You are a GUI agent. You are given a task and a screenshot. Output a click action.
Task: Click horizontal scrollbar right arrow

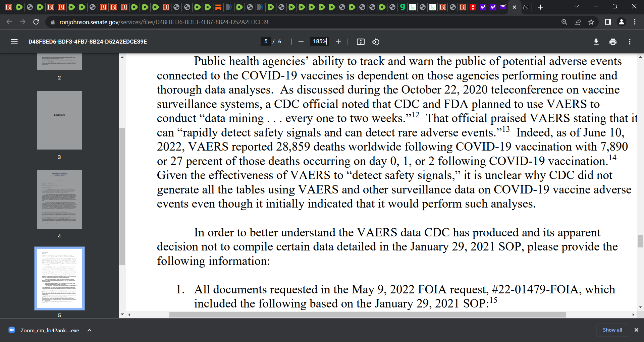point(633,315)
